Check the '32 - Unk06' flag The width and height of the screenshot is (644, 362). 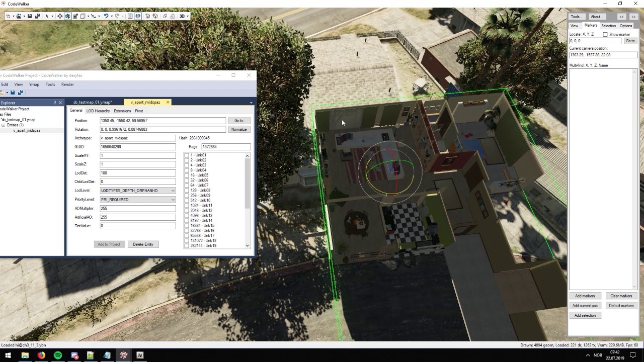pos(187,180)
